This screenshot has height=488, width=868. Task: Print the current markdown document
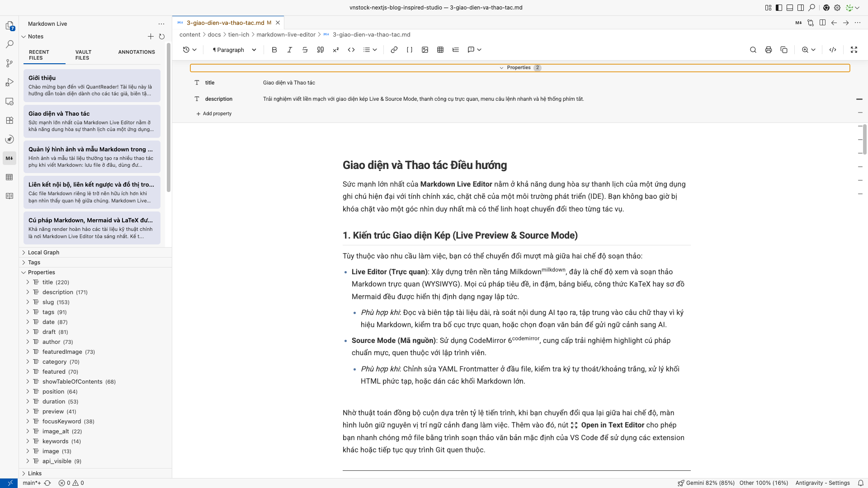pyautogui.click(x=769, y=50)
